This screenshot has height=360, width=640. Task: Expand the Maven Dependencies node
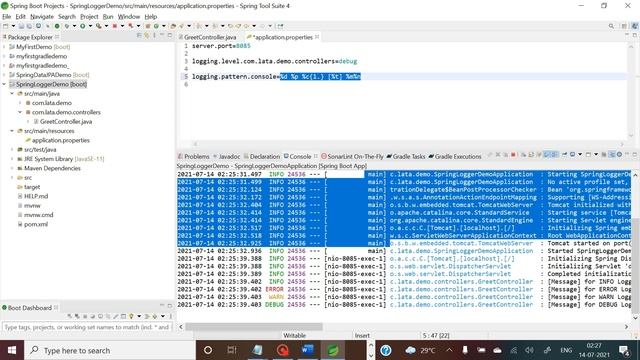[x=12, y=168]
